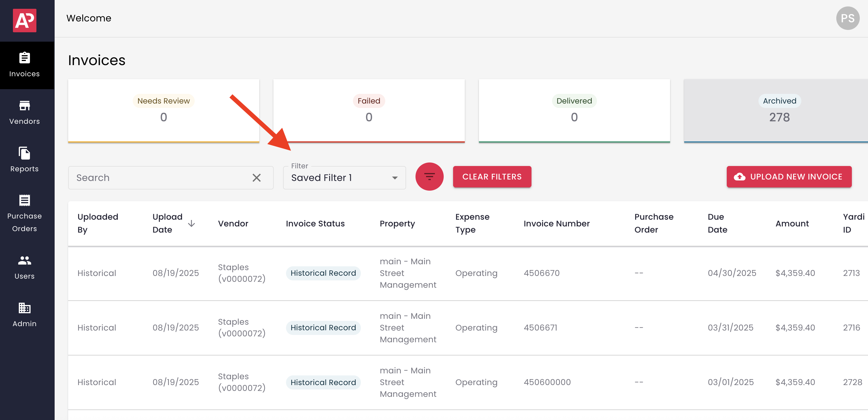Click the Welcome header text

pyautogui.click(x=89, y=18)
